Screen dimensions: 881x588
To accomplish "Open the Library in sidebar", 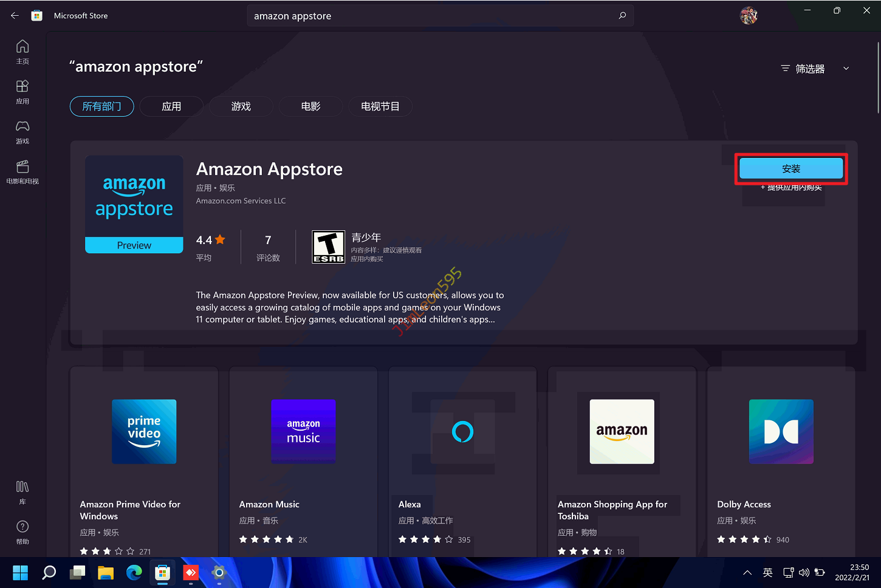I will [x=22, y=492].
